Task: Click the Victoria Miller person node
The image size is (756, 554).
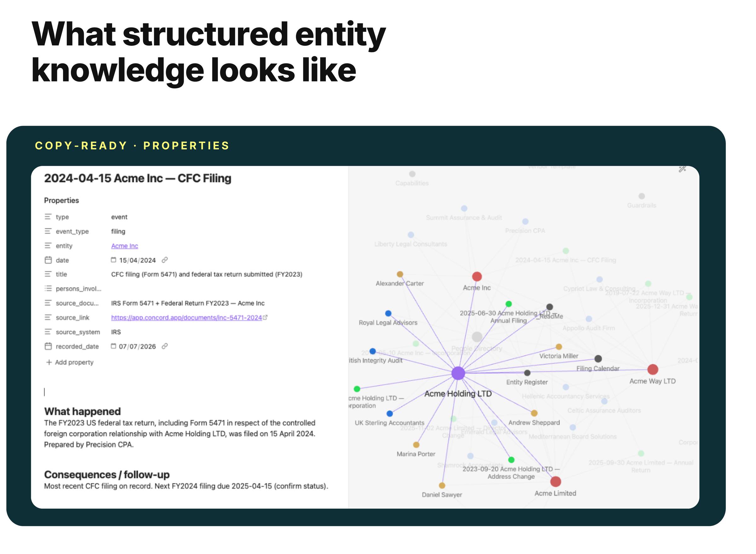Action: tap(559, 347)
